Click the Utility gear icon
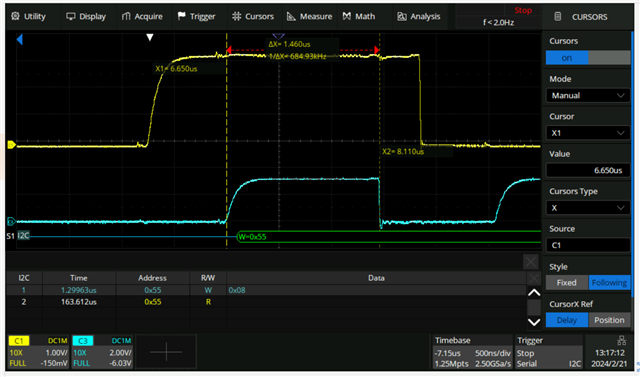This screenshot has width=640, height=377. 15,16
